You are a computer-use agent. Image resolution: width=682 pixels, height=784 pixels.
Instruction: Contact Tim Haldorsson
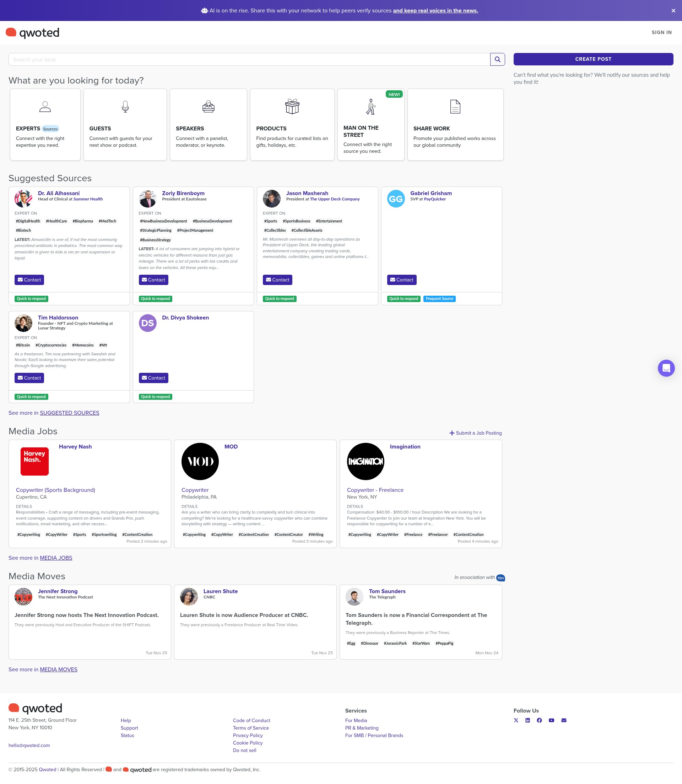click(x=29, y=378)
